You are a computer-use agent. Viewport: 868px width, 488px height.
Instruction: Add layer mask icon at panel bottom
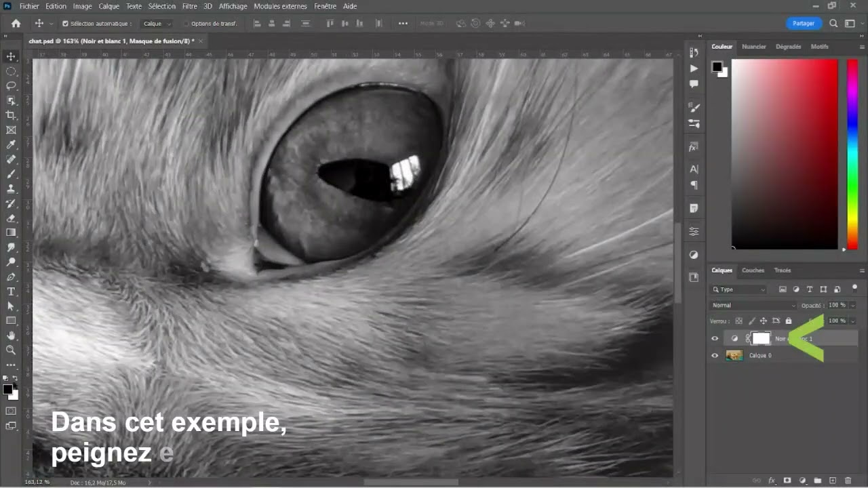(x=787, y=481)
